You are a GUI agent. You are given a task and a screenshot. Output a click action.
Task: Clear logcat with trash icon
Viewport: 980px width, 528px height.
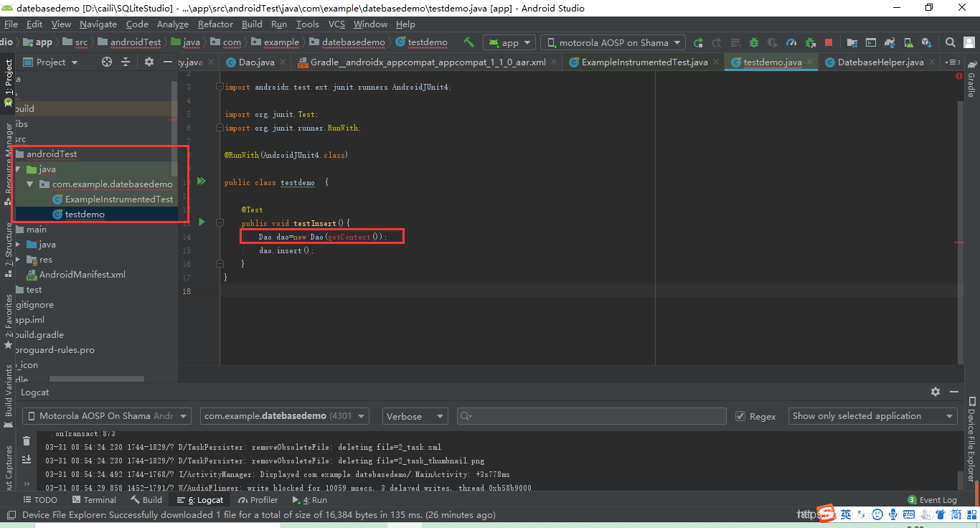[27, 441]
